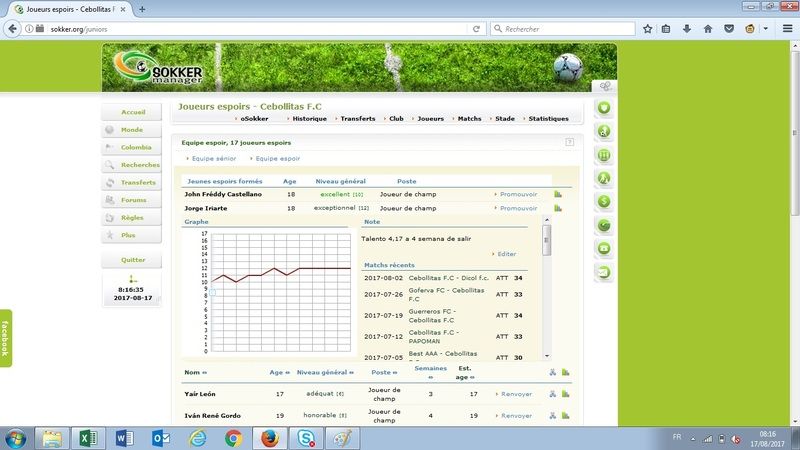Open the Transferts top menu item

coord(356,119)
